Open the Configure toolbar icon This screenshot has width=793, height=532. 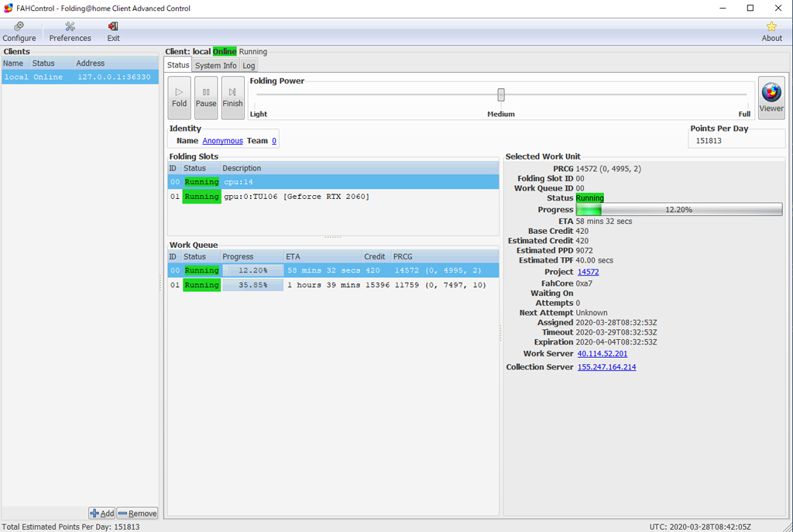point(19,32)
